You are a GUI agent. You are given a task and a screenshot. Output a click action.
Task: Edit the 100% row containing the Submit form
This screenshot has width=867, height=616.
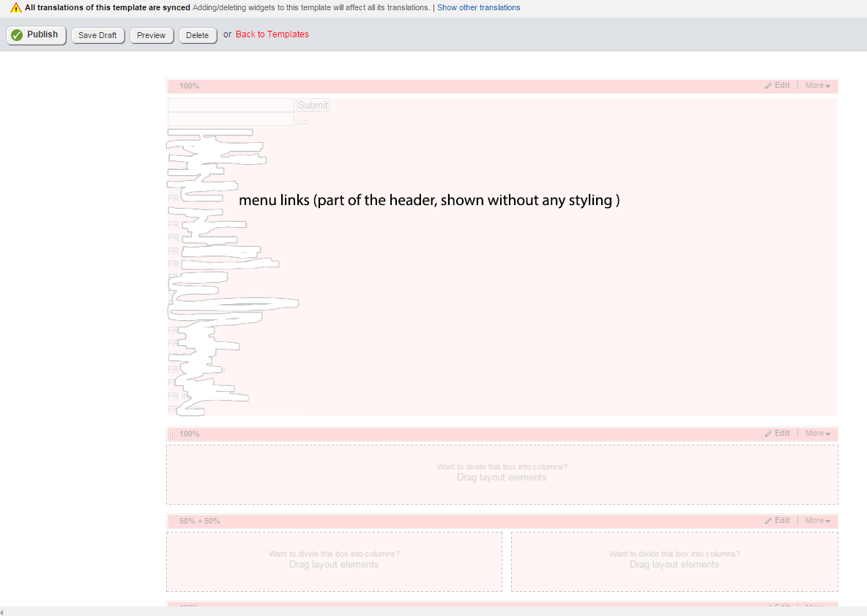point(778,86)
